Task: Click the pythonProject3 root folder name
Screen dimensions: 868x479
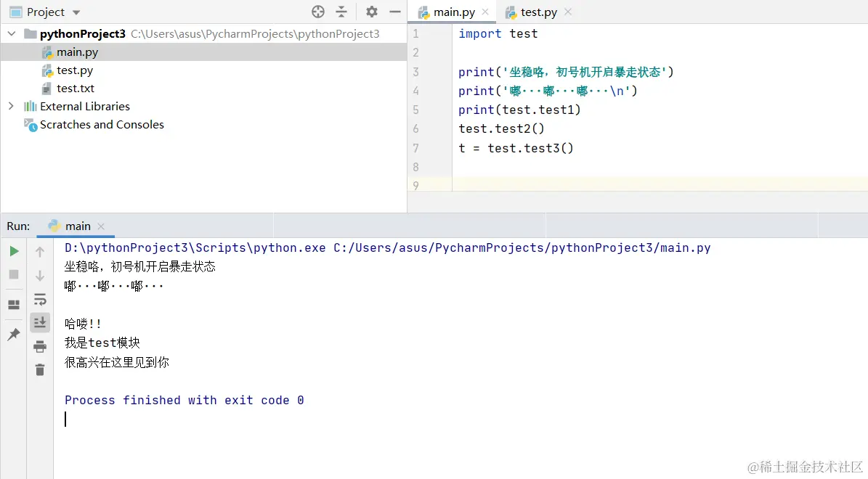Action: 83,33
